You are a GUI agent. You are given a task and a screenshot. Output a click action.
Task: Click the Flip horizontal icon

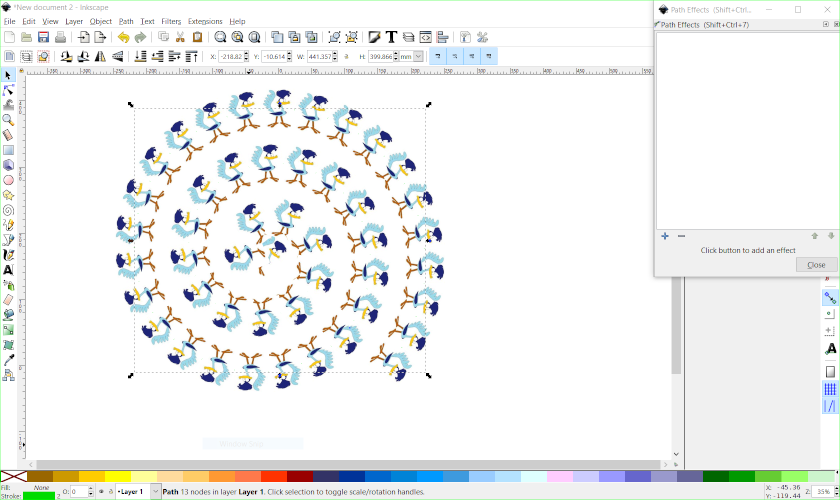point(100,56)
